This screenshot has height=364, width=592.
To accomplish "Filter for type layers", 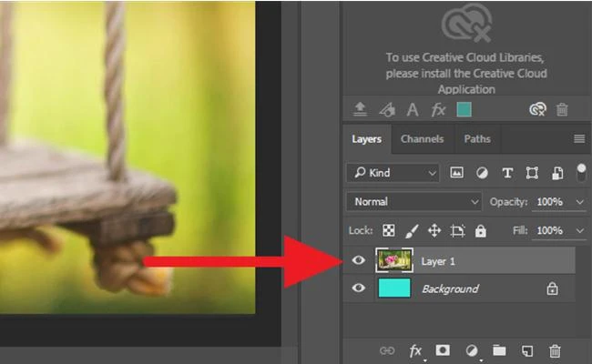I will 507,173.
